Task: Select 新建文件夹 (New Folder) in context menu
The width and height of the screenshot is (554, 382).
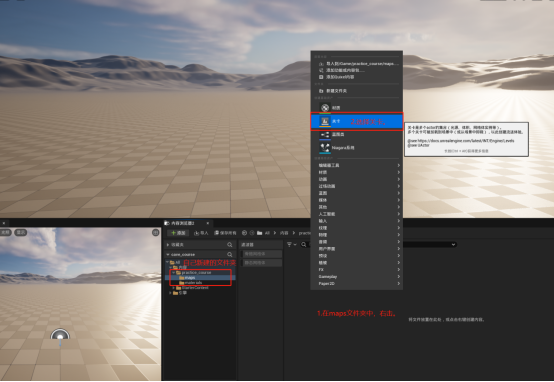Action: coord(356,91)
